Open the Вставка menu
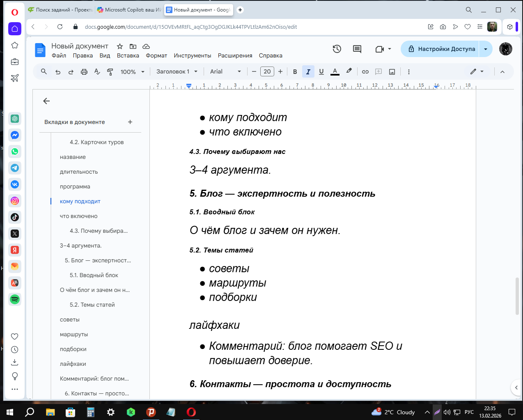The image size is (523, 420). (128, 55)
